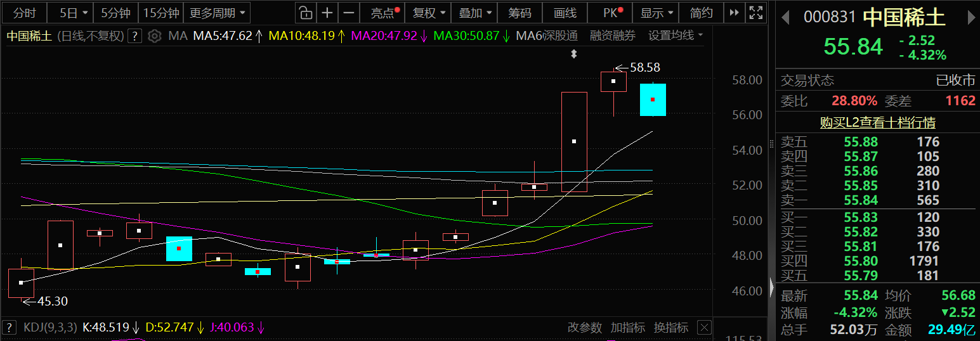This screenshot has width=980, height=341.
Task: Click 卖五 price 55.88 row
Action: [x=877, y=142]
